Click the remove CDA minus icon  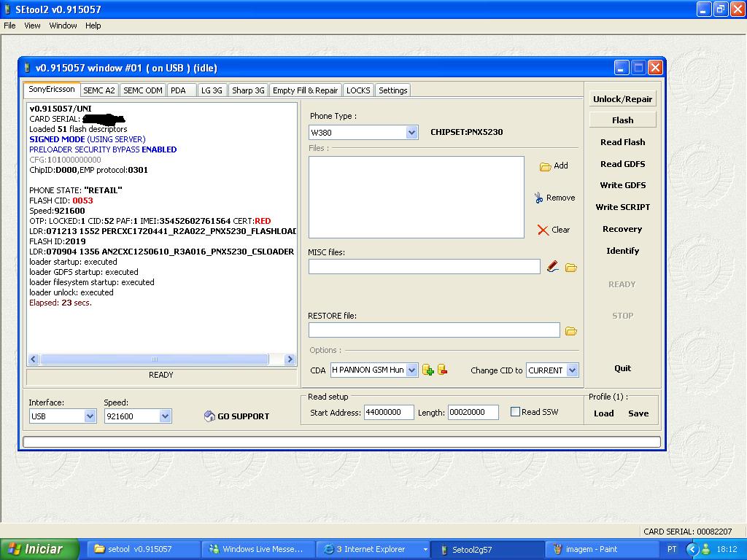pos(443,370)
